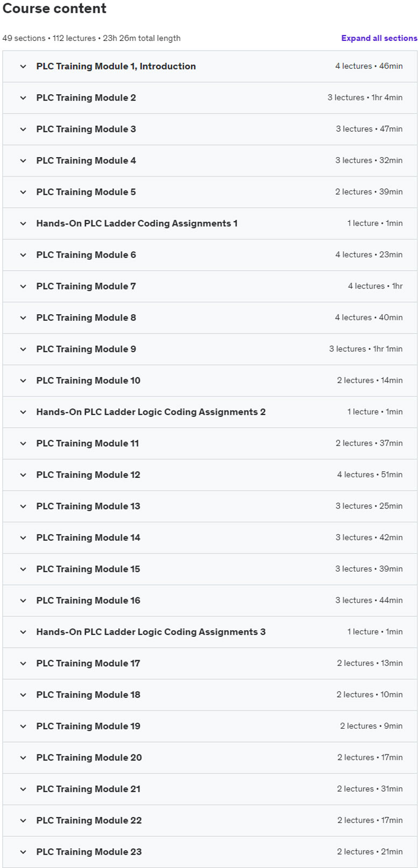The height and width of the screenshot is (868, 420).
Task: Click the '4 lectures • 40min' label of Module 8
Action: pyautogui.click(x=368, y=317)
